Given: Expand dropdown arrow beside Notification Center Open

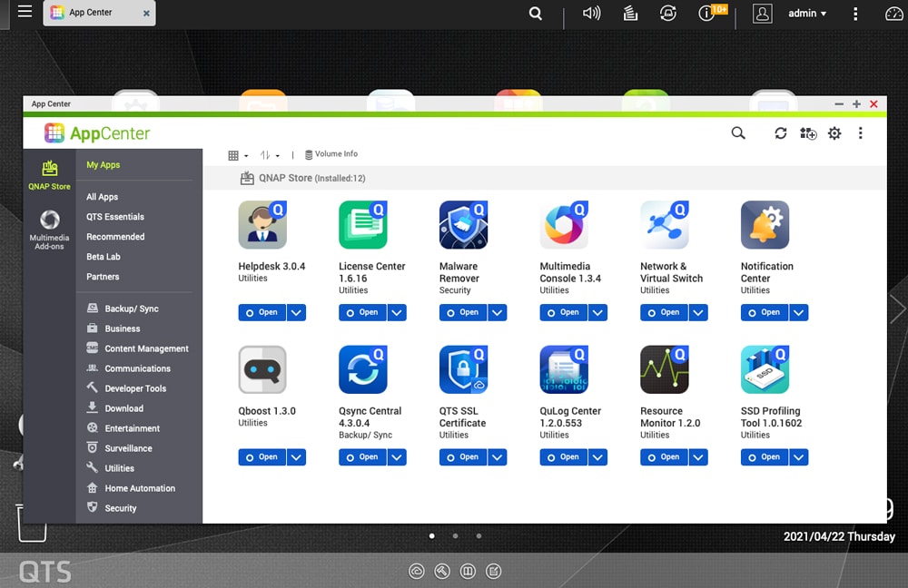Looking at the screenshot, I should [798, 312].
